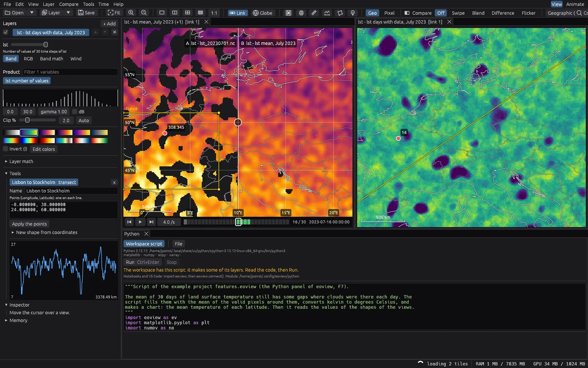Jump to first time step
The width and height of the screenshot is (588, 368).
(129, 222)
